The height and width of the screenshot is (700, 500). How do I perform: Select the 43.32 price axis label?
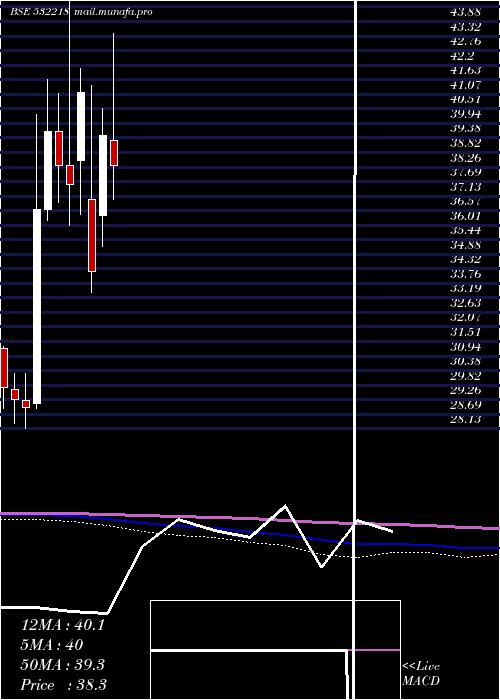pyautogui.click(x=466, y=27)
